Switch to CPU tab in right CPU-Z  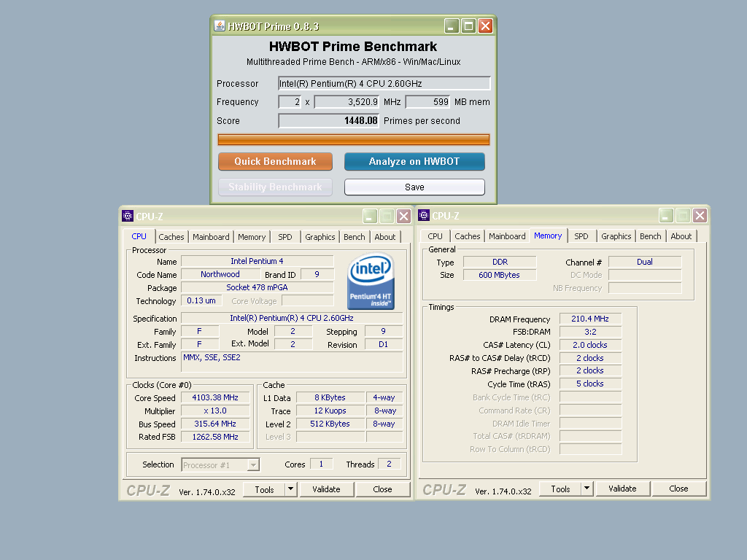tap(435, 236)
